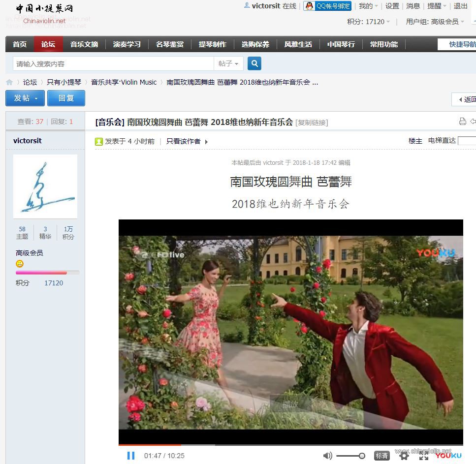Go to the home icon in breadcrumb
The width and height of the screenshot is (476, 464).
pyautogui.click(x=9, y=82)
